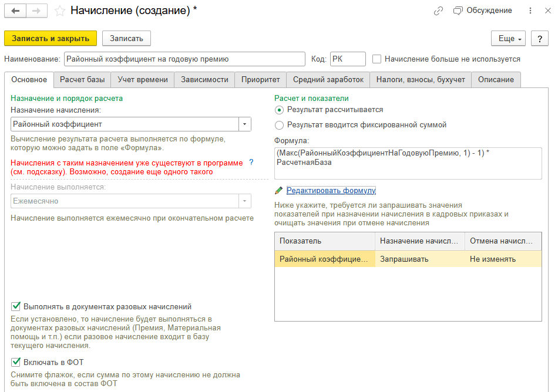
Task: Click the back navigation arrow
Action: click(x=15, y=11)
